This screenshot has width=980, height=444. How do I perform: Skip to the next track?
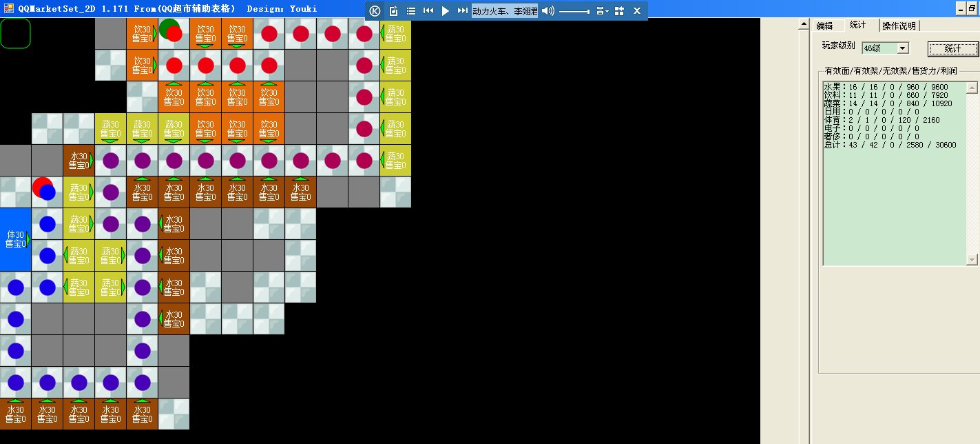point(463,11)
